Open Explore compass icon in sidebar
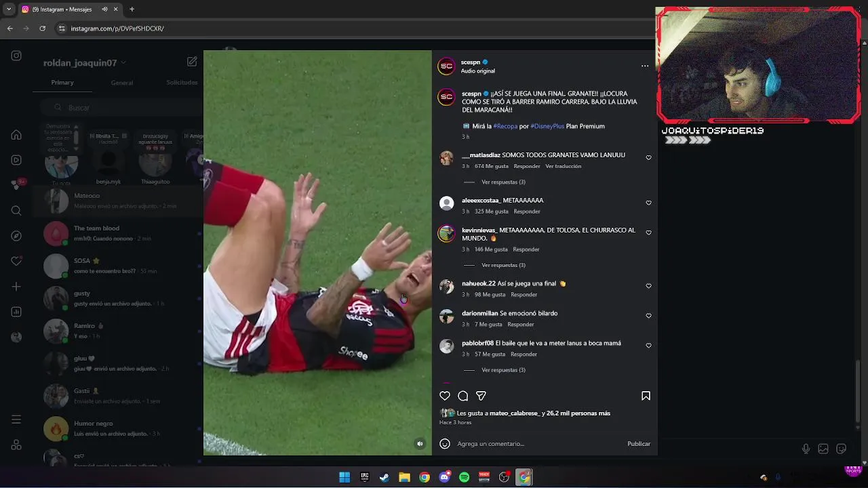 coord(16,236)
